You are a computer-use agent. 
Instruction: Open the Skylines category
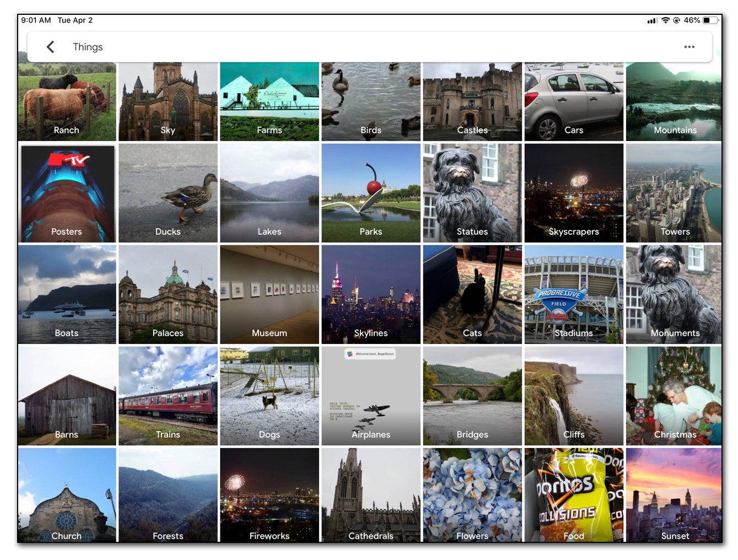371,294
